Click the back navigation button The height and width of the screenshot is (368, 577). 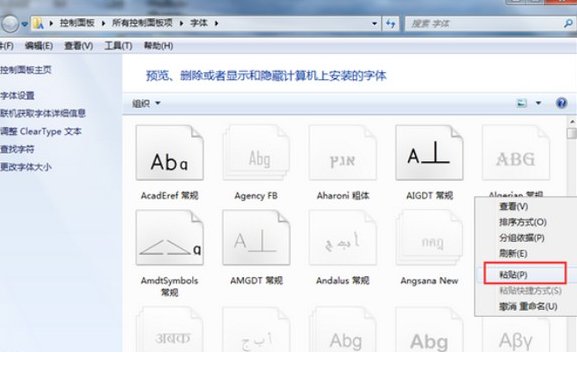[10, 24]
